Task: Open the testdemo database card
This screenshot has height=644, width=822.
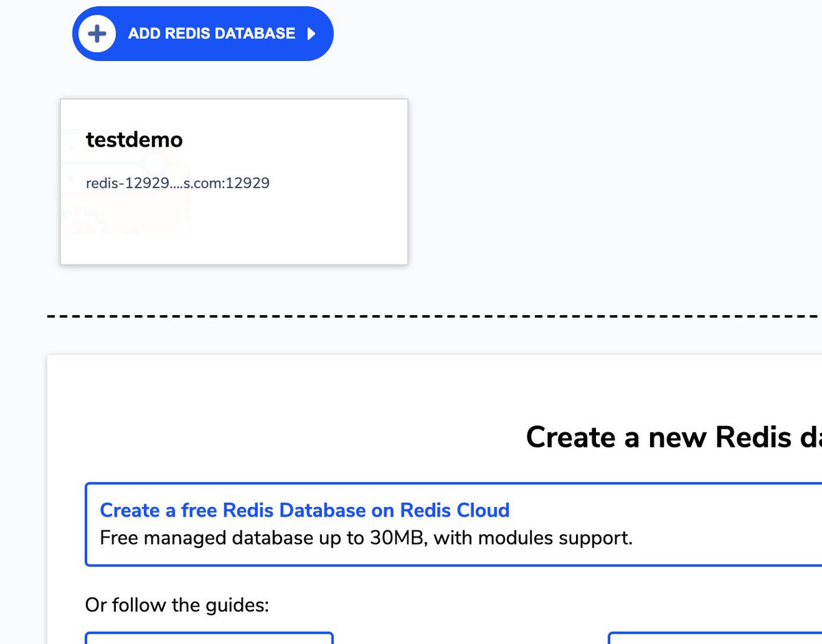Action: coord(234,181)
